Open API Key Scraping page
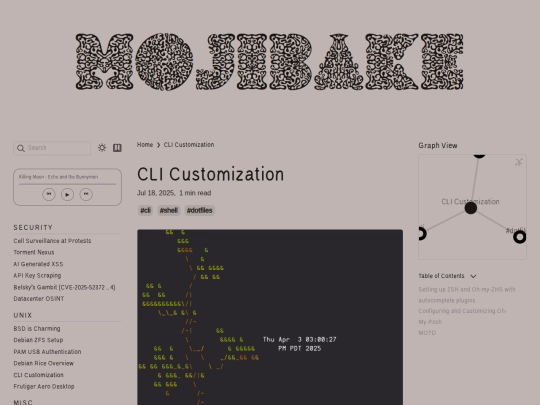 point(37,276)
